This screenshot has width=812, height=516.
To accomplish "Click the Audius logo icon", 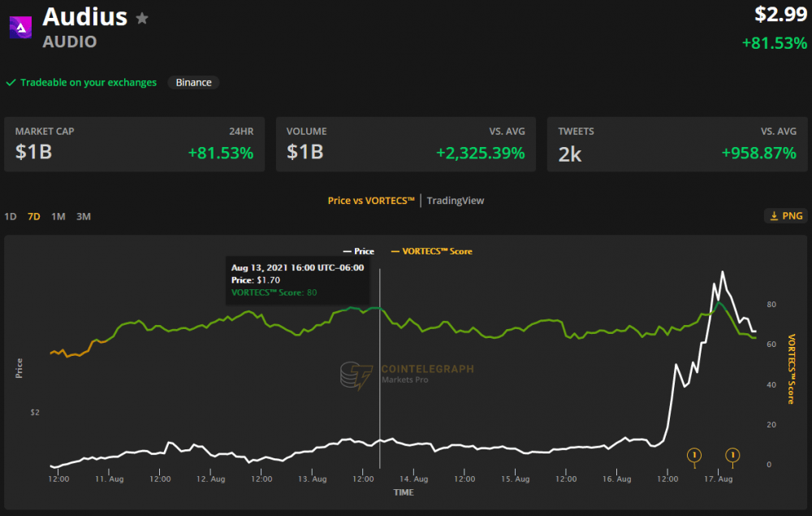I will [21, 27].
